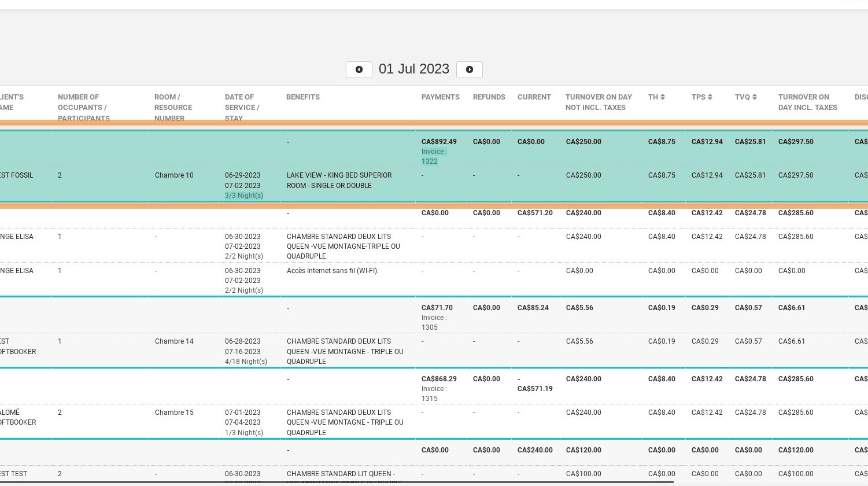
Task: Click TPS value CA$0.29 in Chambre 14 row
Action: (705, 341)
